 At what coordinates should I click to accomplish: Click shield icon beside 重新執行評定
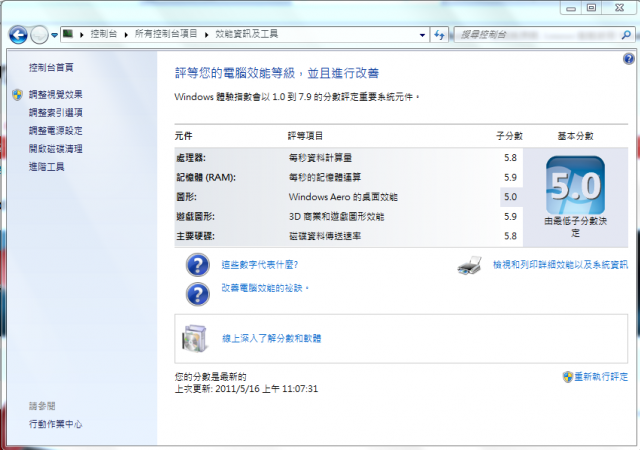(567, 376)
